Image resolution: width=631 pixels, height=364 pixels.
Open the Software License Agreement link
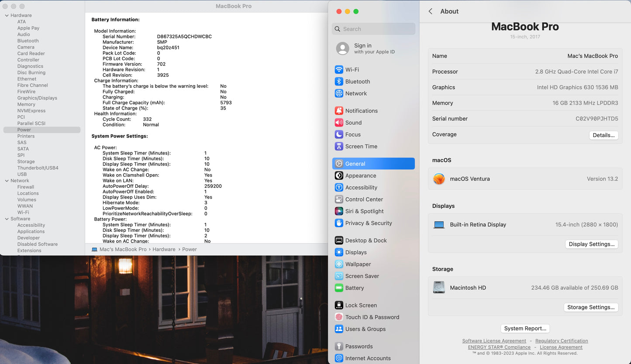pyautogui.click(x=494, y=341)
